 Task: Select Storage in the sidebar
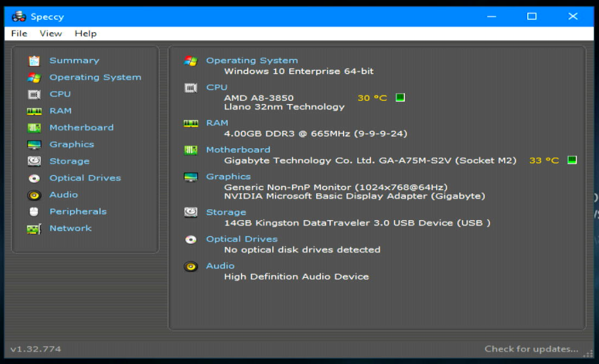[69, 161]
